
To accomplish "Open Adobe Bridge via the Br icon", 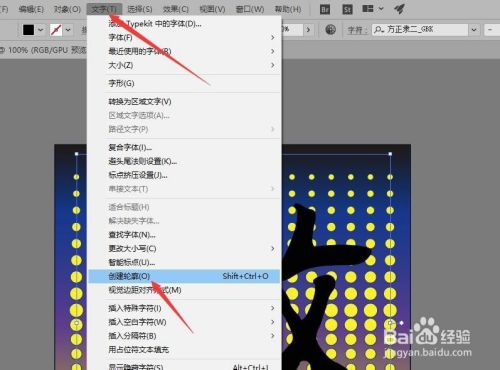I will pyautogui.click(x=325, y=9).
